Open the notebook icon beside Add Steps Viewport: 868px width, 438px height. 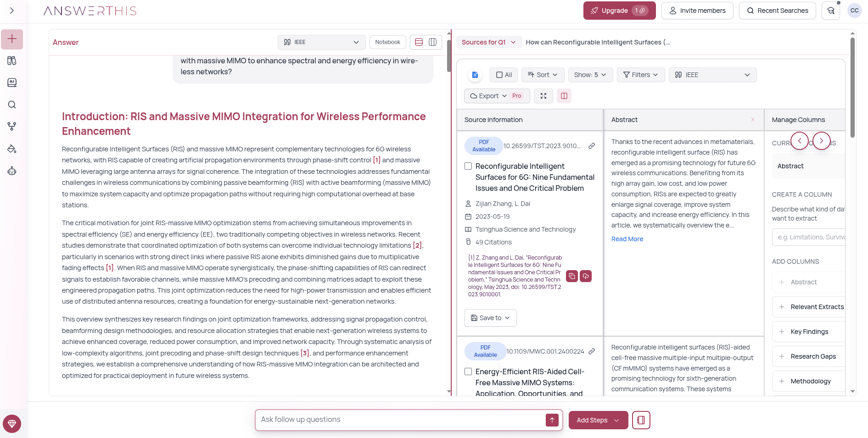(x=641, y=420)
